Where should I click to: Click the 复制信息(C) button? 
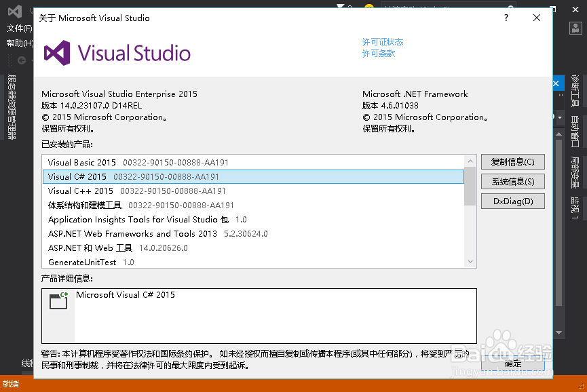(x=512, y=162)
